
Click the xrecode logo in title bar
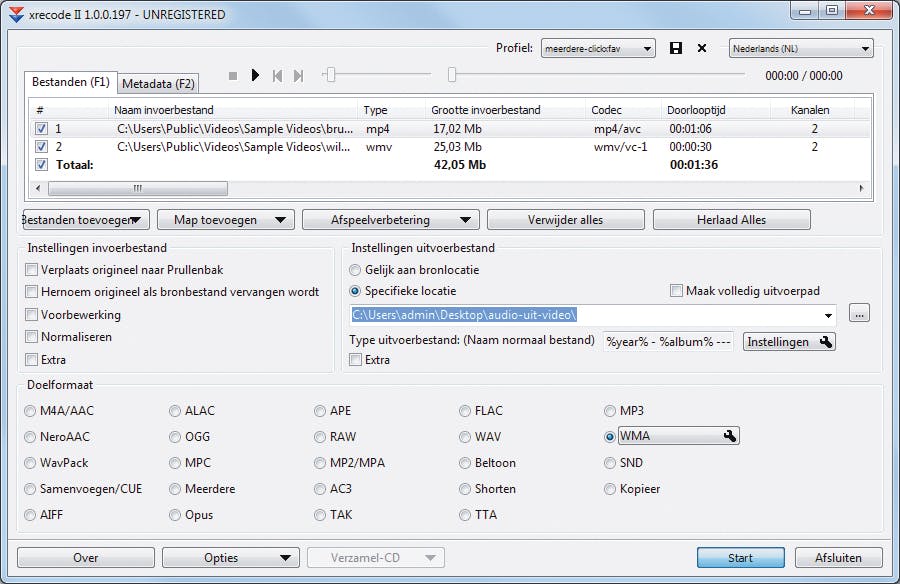17,14
